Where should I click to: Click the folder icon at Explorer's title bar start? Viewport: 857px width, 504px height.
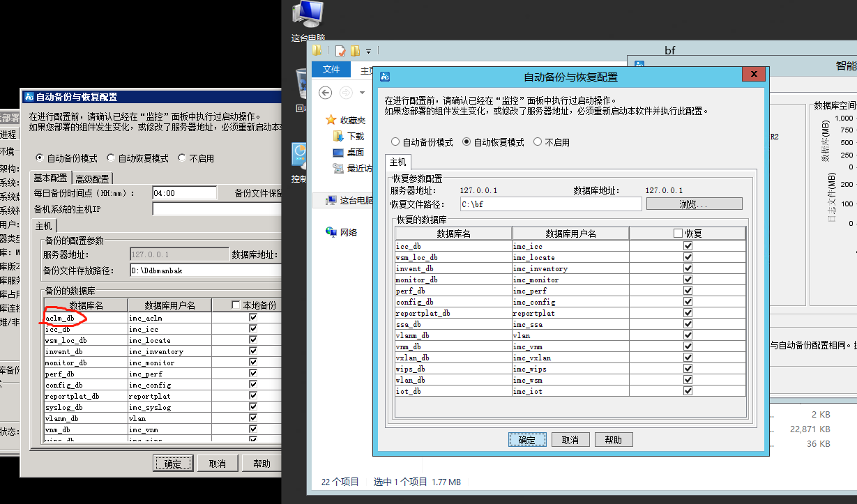click(317, 50)
